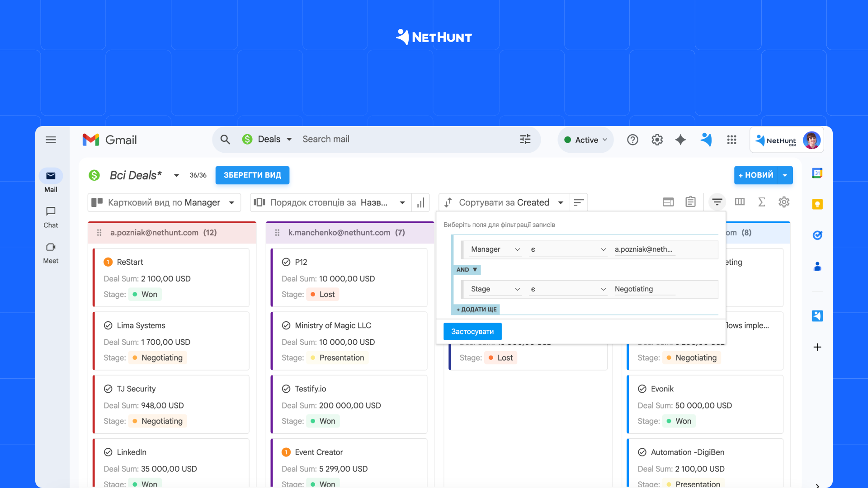Open Gmail settings gear in header
Screen dimensions: 868x488
[x=657, y=140]
